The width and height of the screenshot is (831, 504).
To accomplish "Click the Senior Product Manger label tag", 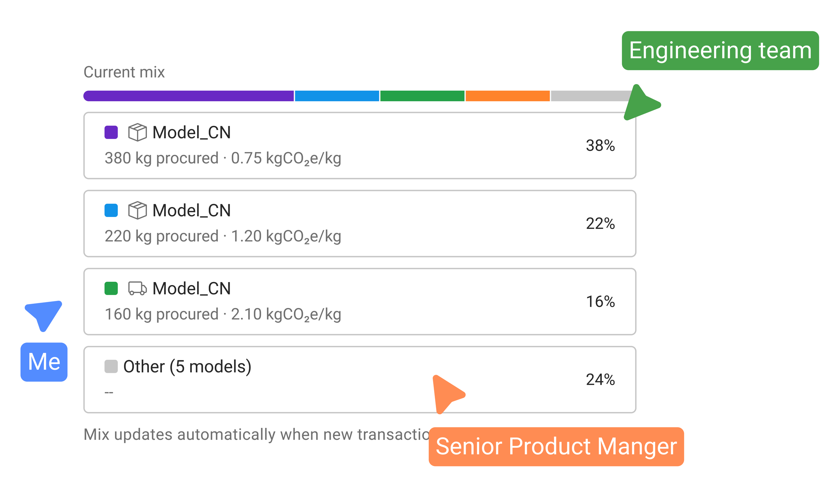I will (x=556, y=447).
